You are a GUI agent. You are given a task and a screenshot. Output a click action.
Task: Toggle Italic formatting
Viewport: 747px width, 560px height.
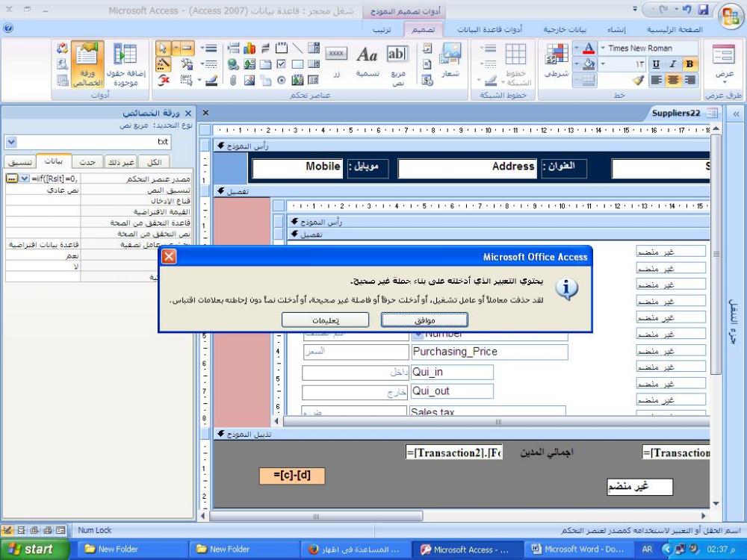(x=673, y=64)
